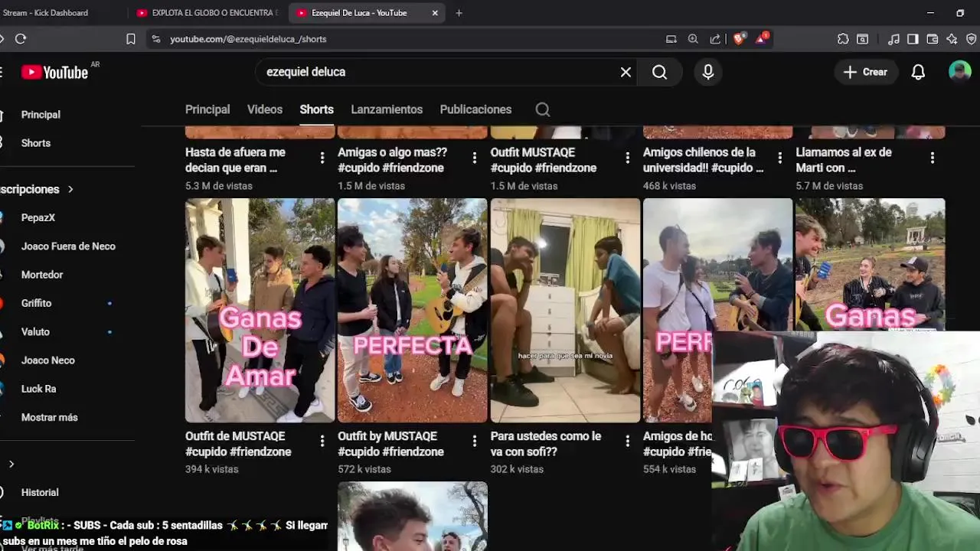Click the magnifier search button
The height and width of the screenshot is (551, 980).
pos(659,72)
